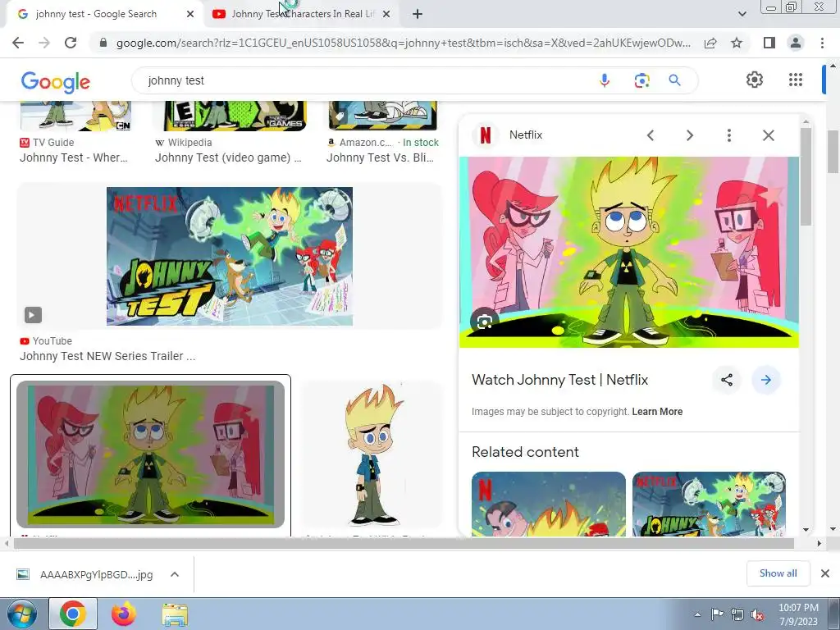Open the share this page icon

[710, 43]
